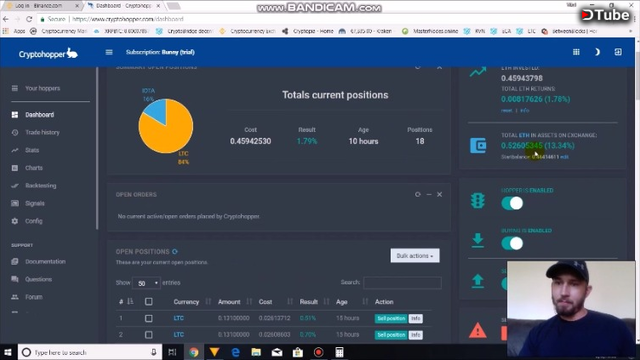This screenshot has height=360, width=640.
Task: Toggle the Hopper is enabled switch
Action: pyautogui.click(x=512, y=203)
